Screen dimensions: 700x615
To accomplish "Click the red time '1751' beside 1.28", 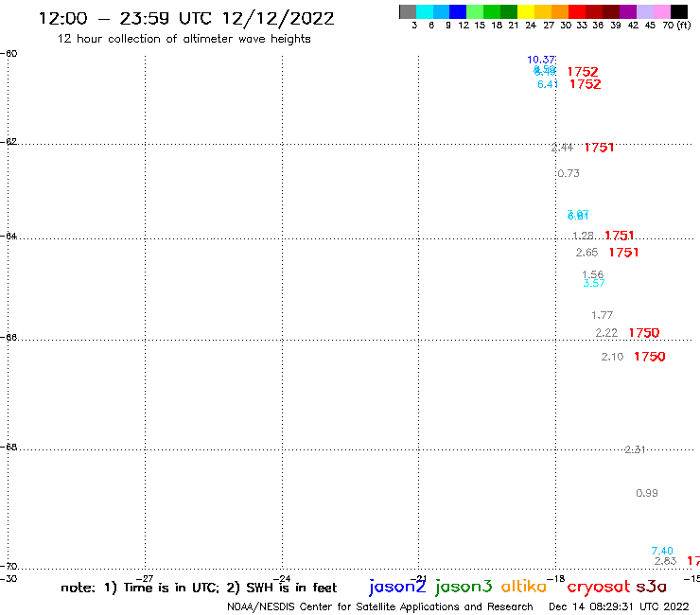I will point(620,236).
